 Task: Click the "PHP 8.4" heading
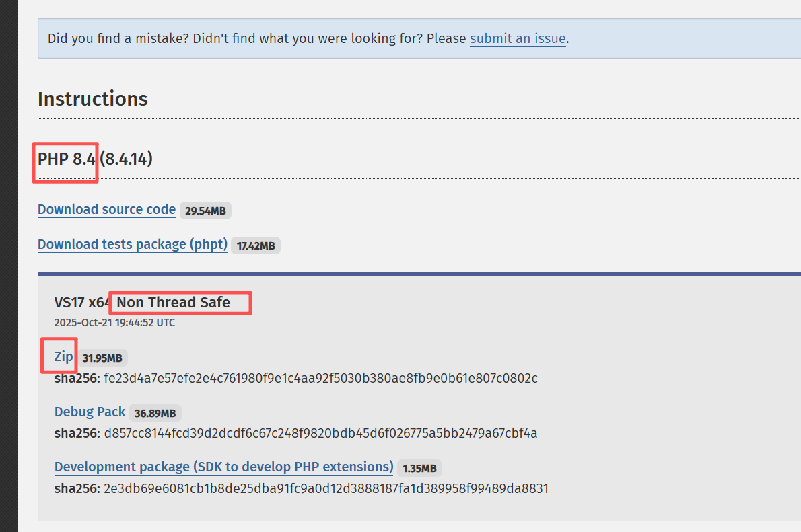[x=64, y=159]
